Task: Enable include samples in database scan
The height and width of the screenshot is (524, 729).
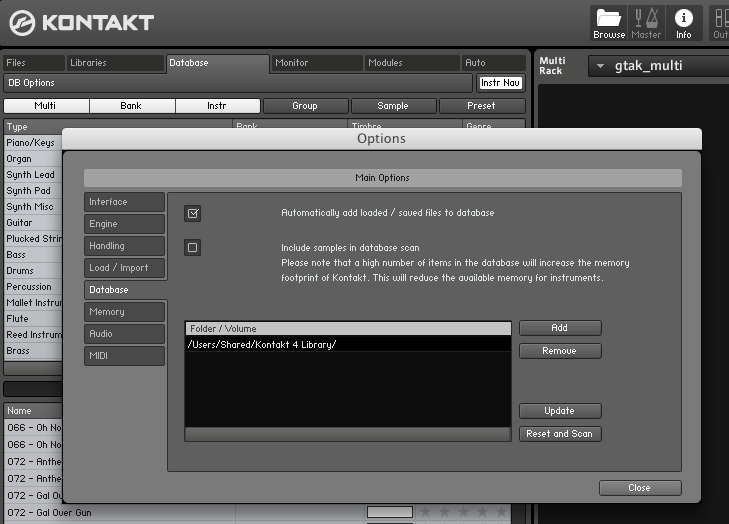Action: pyautogui.click(x=193, y=248)
